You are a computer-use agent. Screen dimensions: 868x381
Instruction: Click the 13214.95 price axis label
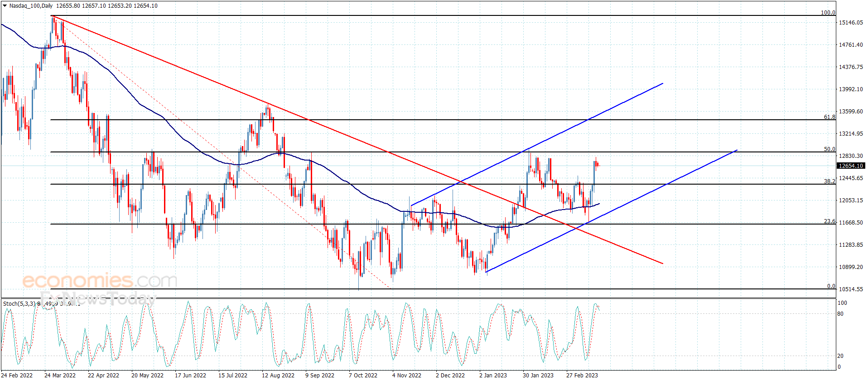coord(851,134)
